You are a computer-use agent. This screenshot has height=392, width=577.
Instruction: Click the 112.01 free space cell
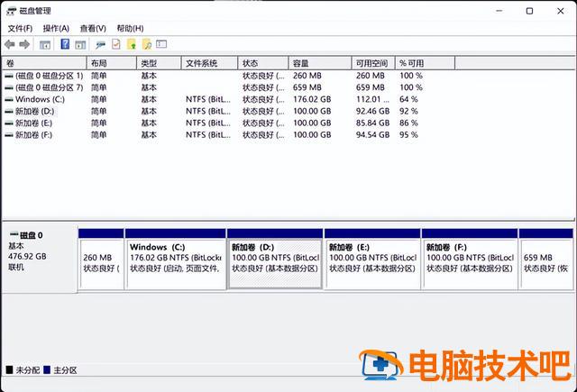372,99
